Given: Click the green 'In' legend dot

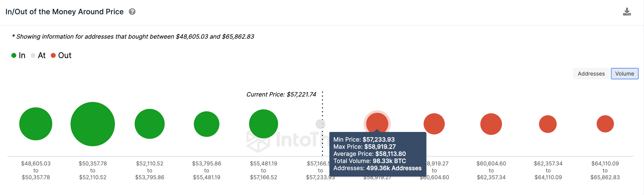Looking at the screenshot, I should 14,55.
